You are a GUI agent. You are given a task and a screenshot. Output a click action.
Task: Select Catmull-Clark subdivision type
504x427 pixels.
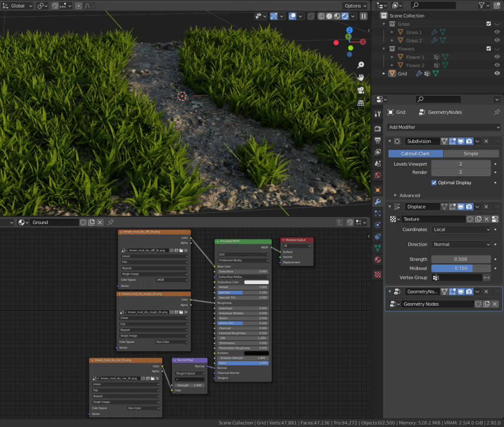pos(415,154)
